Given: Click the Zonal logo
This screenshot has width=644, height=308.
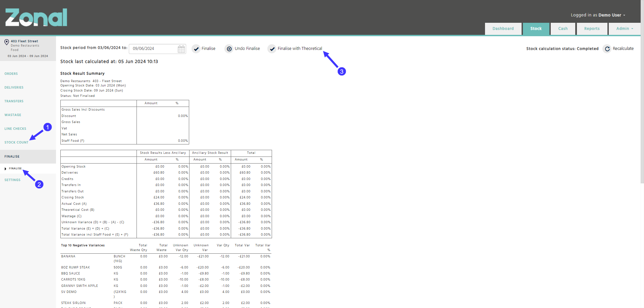Looking at the screenshot, I should 36,17.
